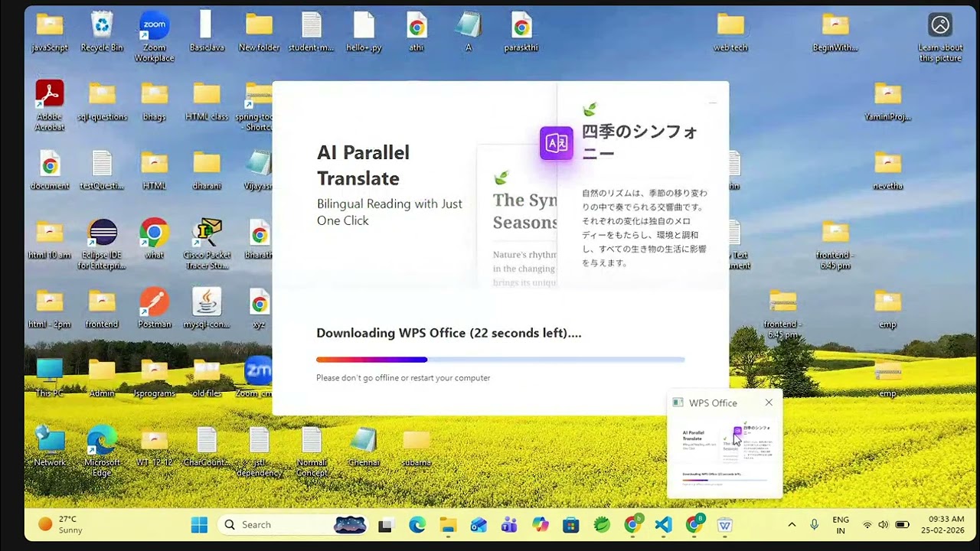Open Task View from the taskbar
Screen dimensions: 980x551
pos(386,525)
